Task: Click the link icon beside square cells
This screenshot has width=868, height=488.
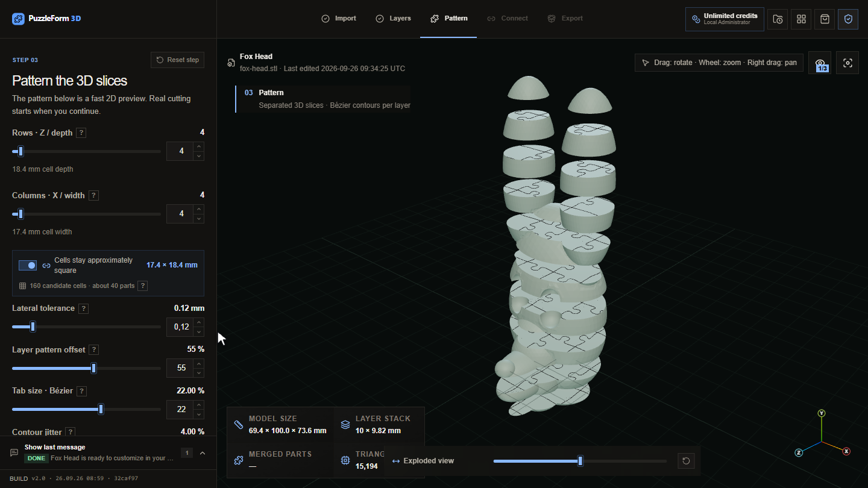Action: pos(46,266)
